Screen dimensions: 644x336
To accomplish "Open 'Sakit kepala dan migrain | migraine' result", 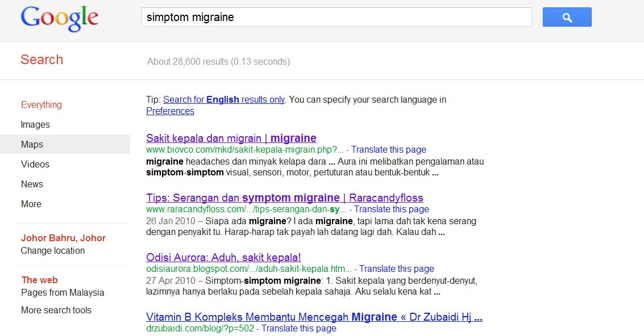I will 231,138.
